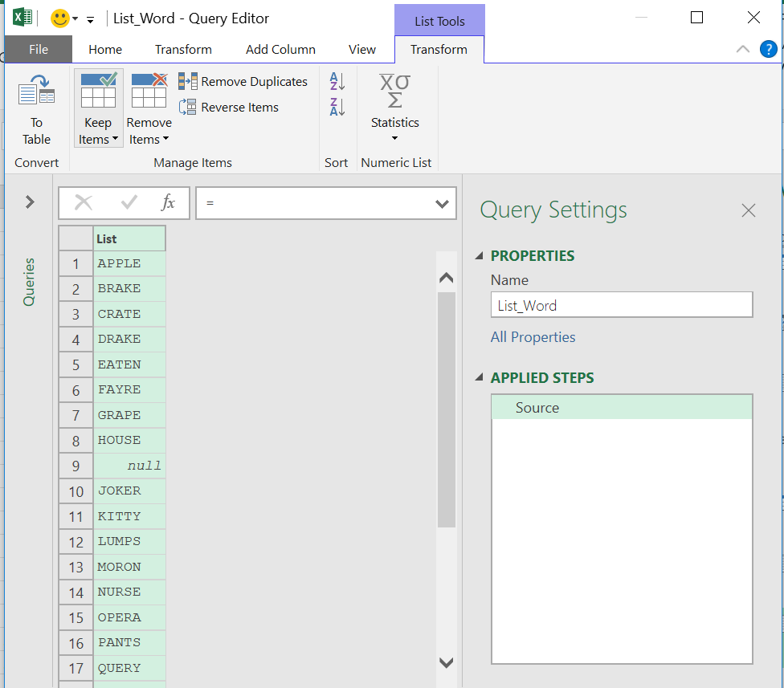The width and height of the screenshot is (784, 688).
Task: Open Remove Items dropdown arrow
Action: pos(166,138)
